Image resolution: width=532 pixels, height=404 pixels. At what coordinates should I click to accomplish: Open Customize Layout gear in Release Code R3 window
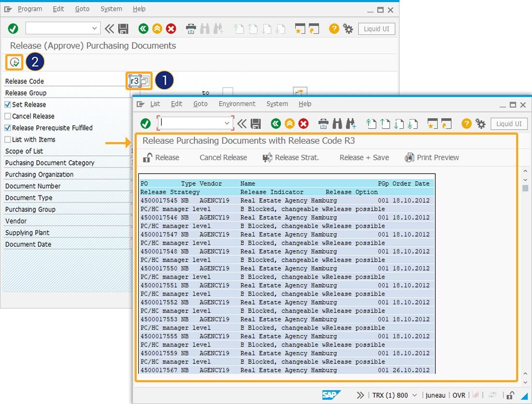point(480,123)
